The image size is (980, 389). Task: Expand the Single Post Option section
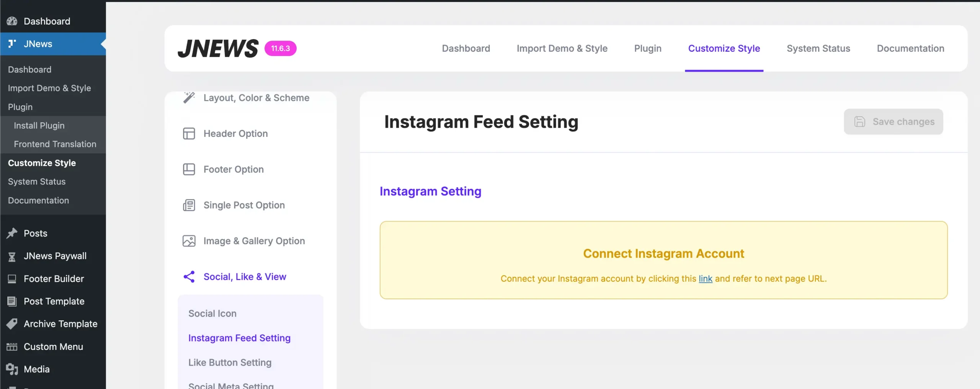[244, 205]
